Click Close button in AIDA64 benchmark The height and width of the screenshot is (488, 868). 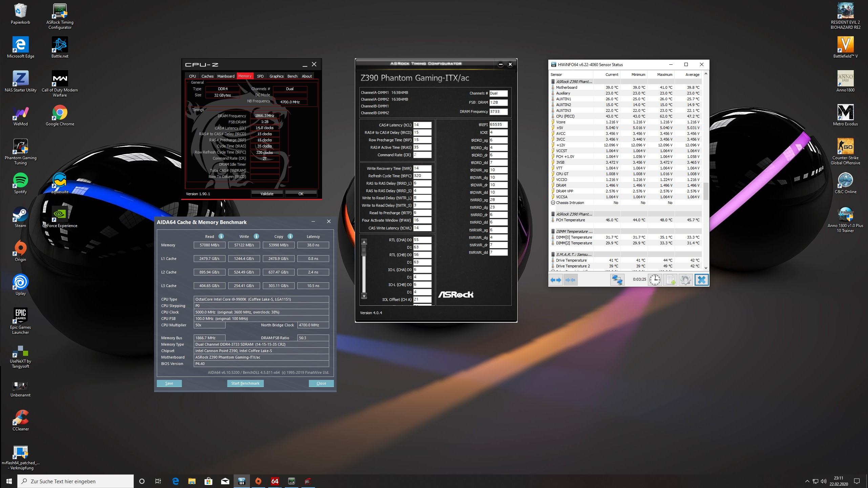pyautogui.click(x=321, y=383)
